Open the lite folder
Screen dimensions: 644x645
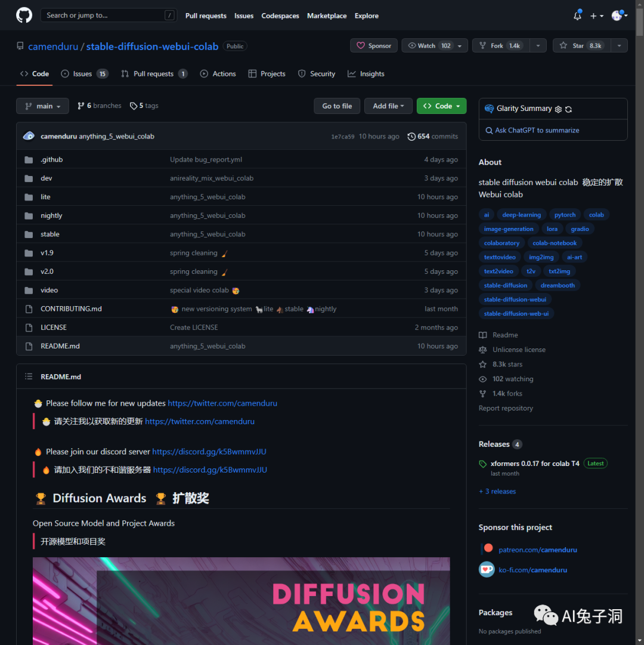pyautogui.click(x=46, y=197)
